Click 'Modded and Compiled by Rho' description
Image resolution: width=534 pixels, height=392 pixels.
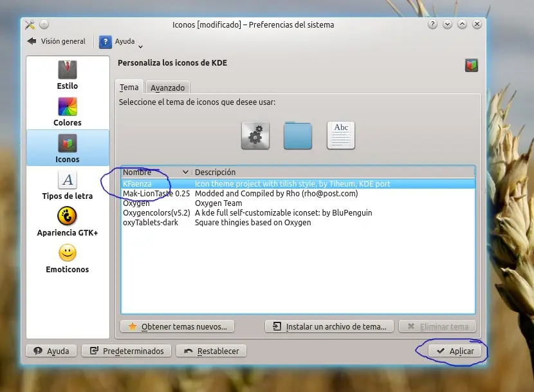pyautogui.click(x=276, y=194)
